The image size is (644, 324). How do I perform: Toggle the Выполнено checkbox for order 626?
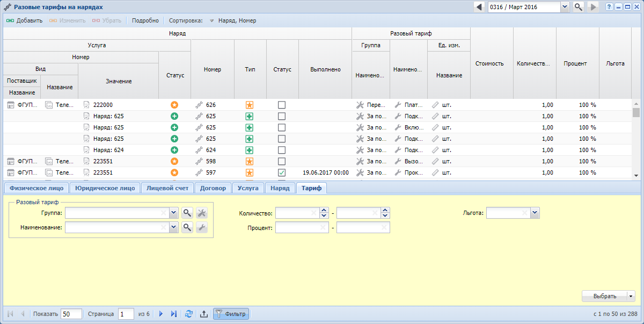pyautogui.click(x=282, y=105)
